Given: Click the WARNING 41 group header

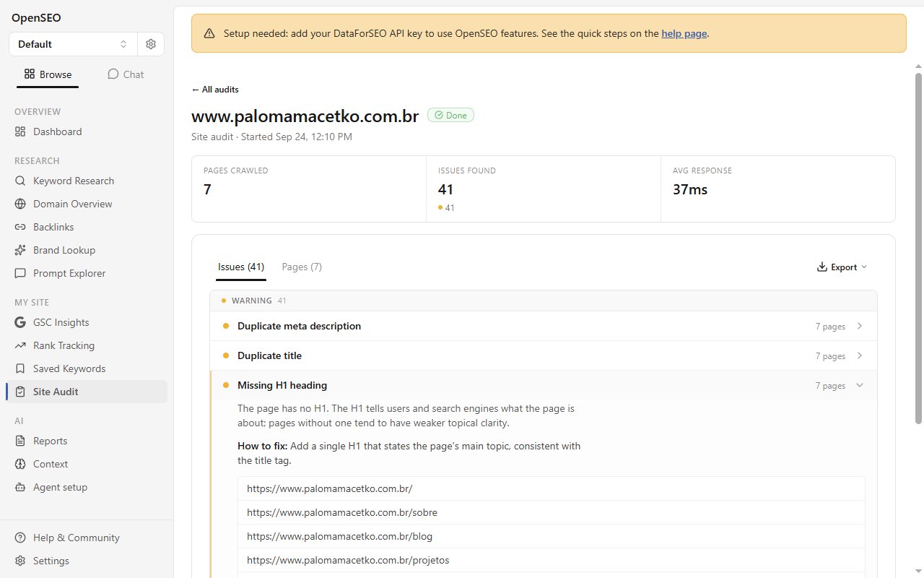Looking at the screenshot, I should click(x=544, y=301).
